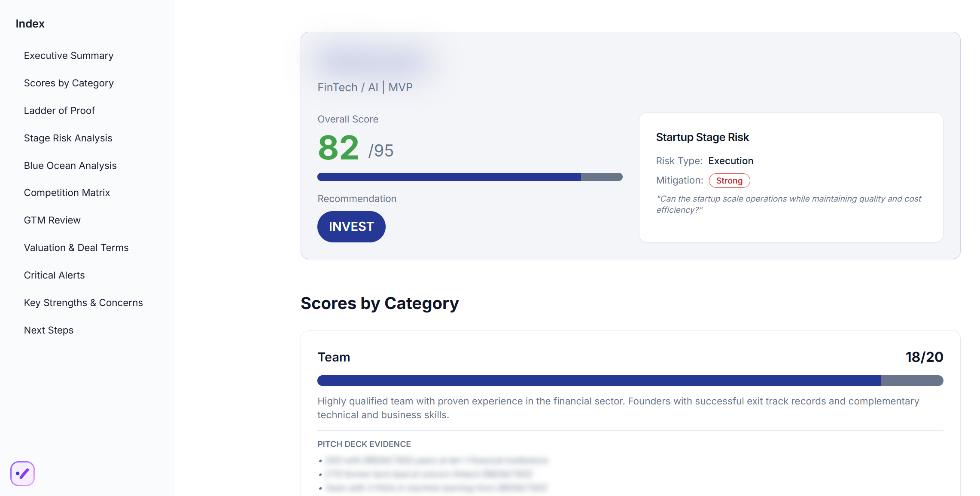
Task: Click the purple pen edit icon
Action: [x=22, y=474]
